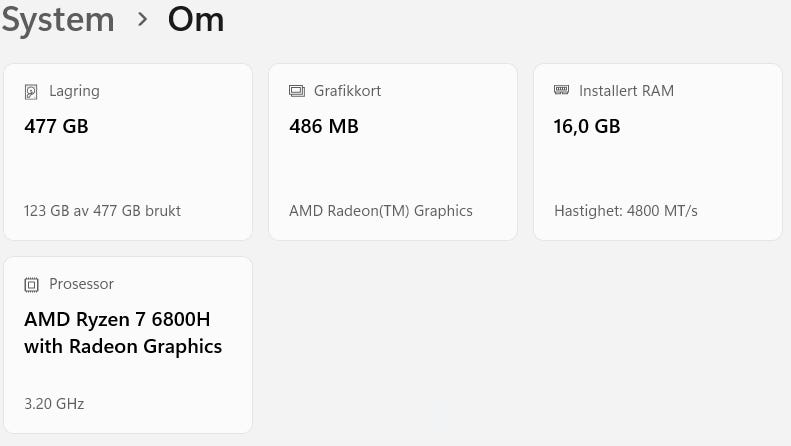Viewport: 791px width, 446px height.
Task: Click the Grafikkort graphics card icon
Action: point(296,91)
